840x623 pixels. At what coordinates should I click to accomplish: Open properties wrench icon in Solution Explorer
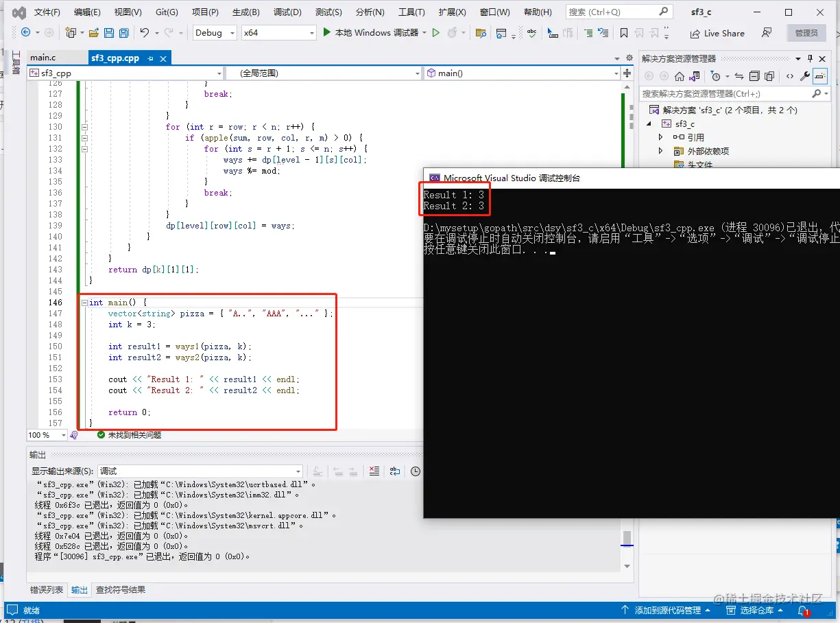[805, 76]
